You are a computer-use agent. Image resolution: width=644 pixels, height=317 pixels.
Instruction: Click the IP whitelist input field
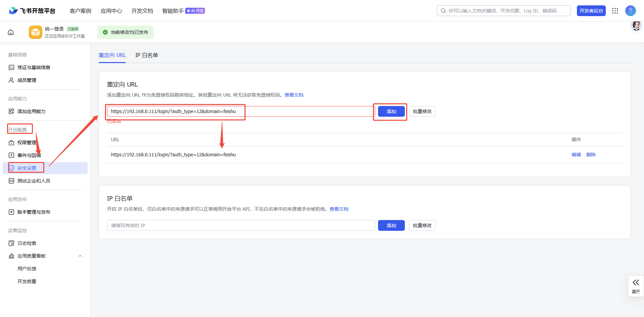(241, 225)
